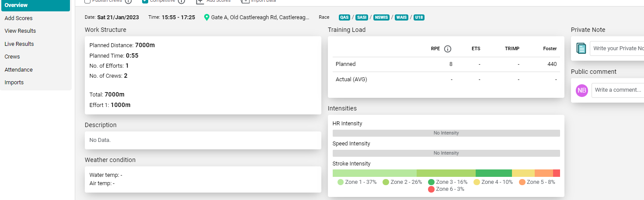Click the SASI group tag
This screenshot has height=200, width=644.
[362, 17]
